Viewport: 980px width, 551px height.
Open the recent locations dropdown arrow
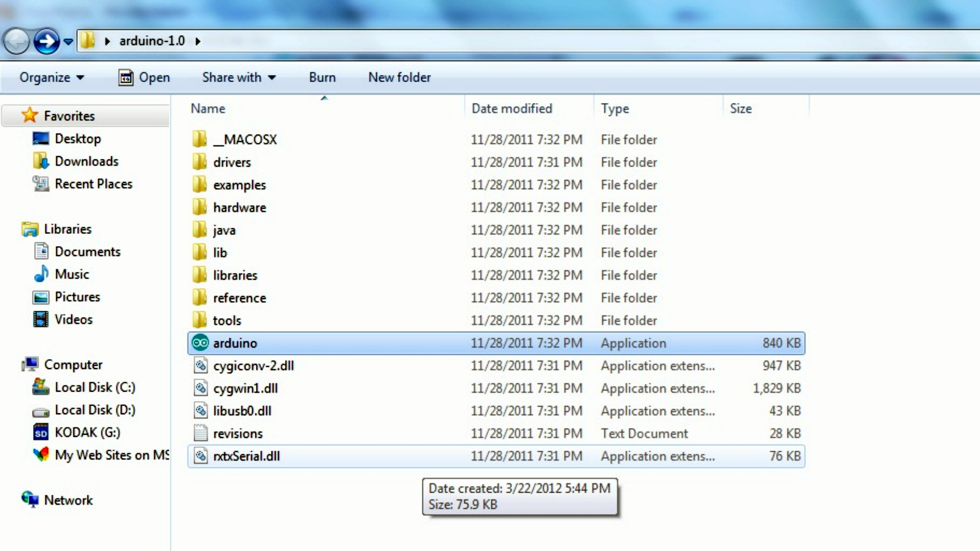click(68, 41)
